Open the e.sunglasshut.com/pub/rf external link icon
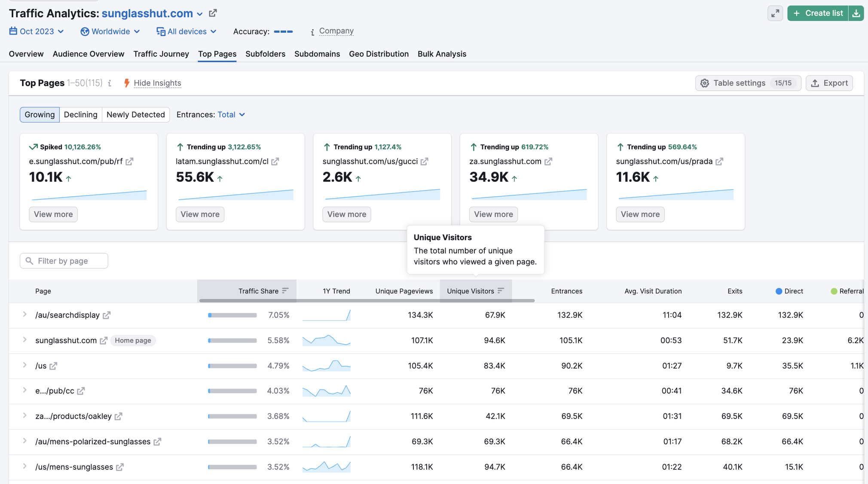Image resolution: width=868 pixels, height=484 pixels. click(x=130, y=162)
